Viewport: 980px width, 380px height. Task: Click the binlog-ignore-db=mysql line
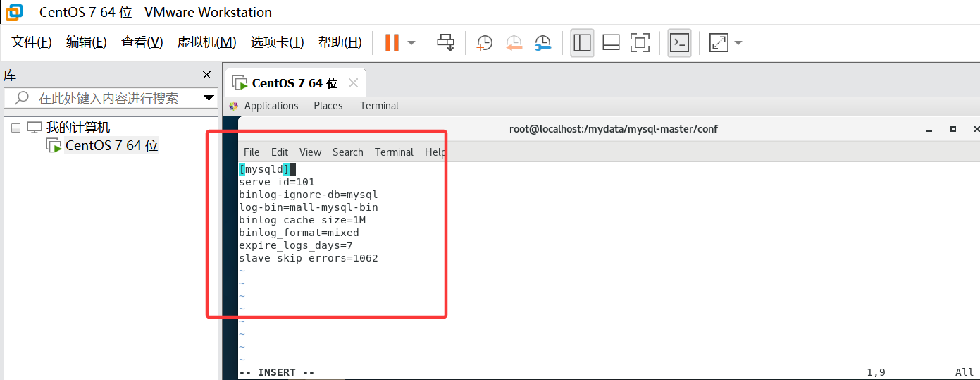pos(309,195)
